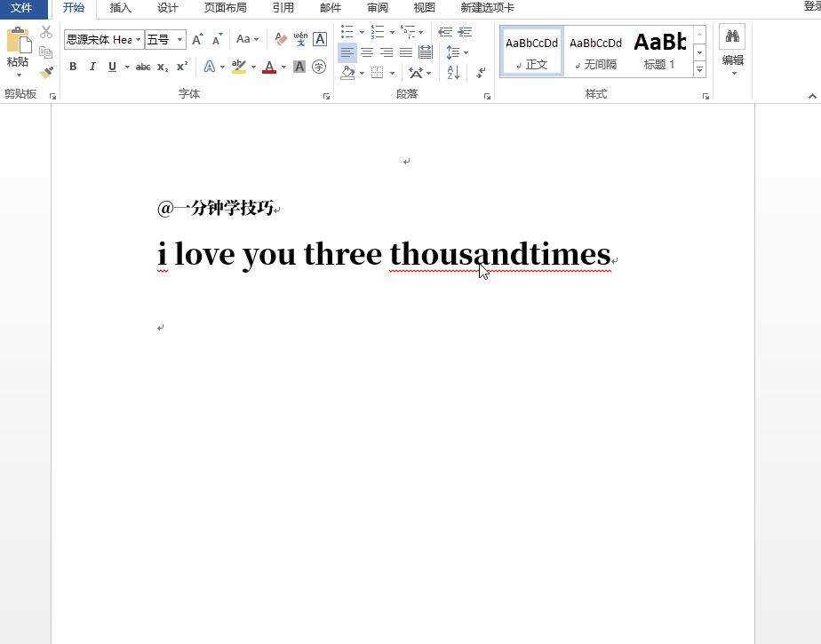
Task: Apply distributed alignment icon
Action: pyautogui.click(x=426, y=52)
